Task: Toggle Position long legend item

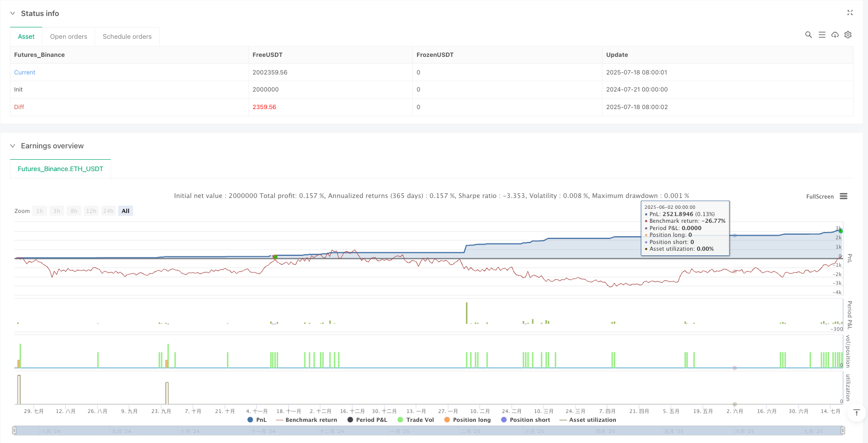Action: tap(467, 420)
